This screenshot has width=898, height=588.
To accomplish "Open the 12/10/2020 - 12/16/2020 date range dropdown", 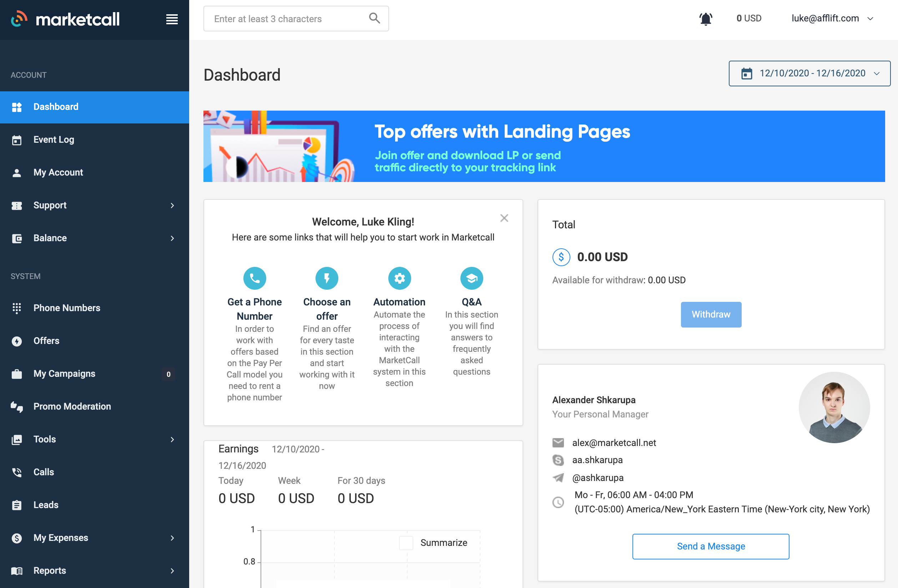I will [809, 73].
